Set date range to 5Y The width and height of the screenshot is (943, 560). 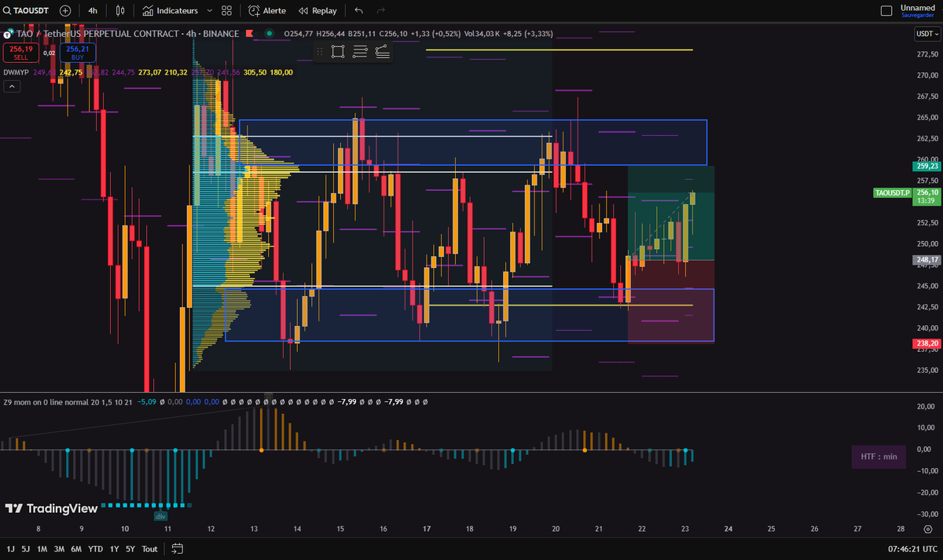point(130,549)
